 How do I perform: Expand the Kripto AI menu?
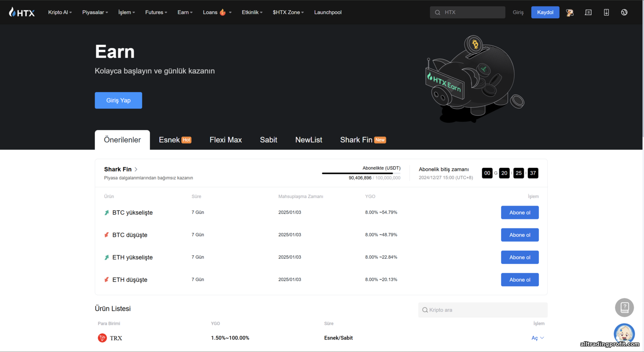pyautogui.click(x=60, y=12)
